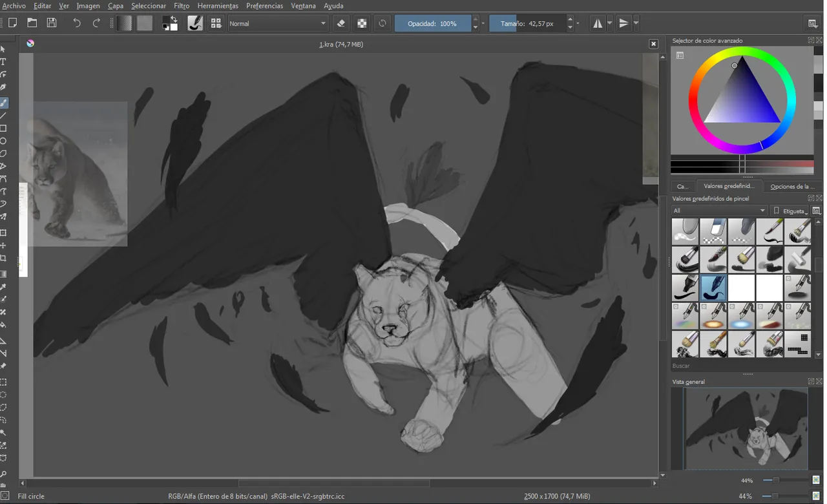Undo the last action

point(77,23)
